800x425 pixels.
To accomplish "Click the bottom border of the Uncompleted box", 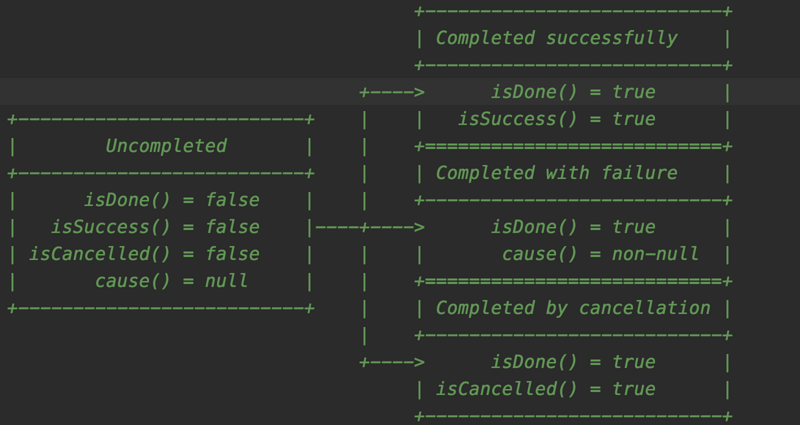I will 161,308.
